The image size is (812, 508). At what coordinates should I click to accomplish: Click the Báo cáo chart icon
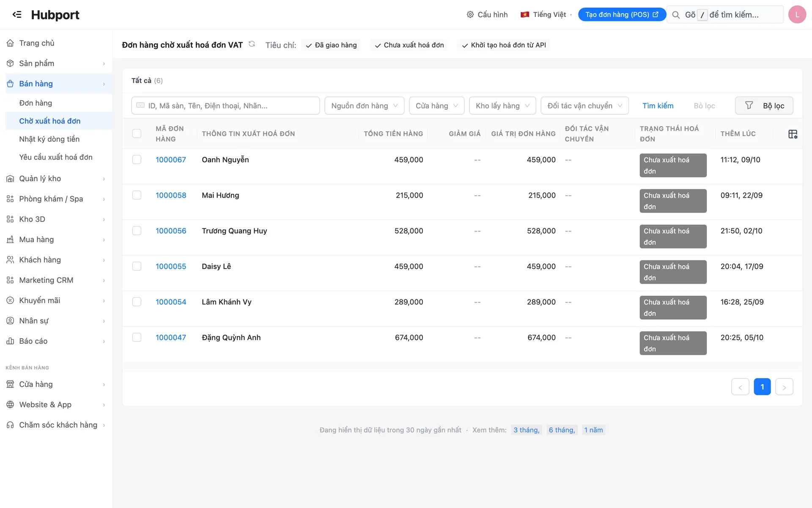10,341
